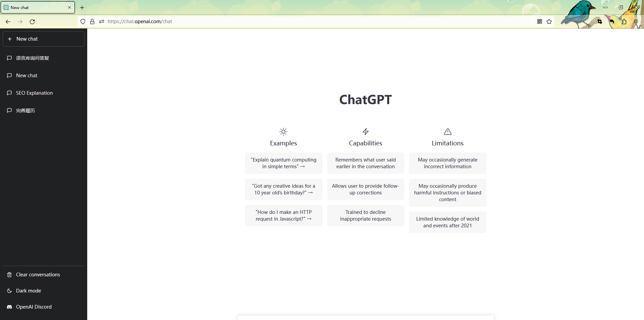
Task: Open the extensions puzzle piece icon
Action: coord(624,21)
